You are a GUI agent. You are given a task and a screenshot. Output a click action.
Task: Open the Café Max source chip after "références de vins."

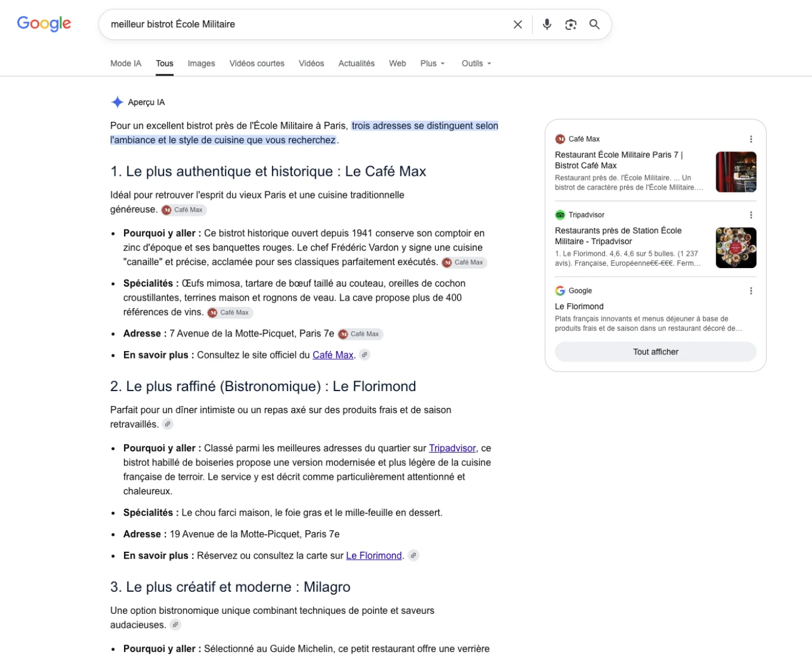tap(230, 313)
